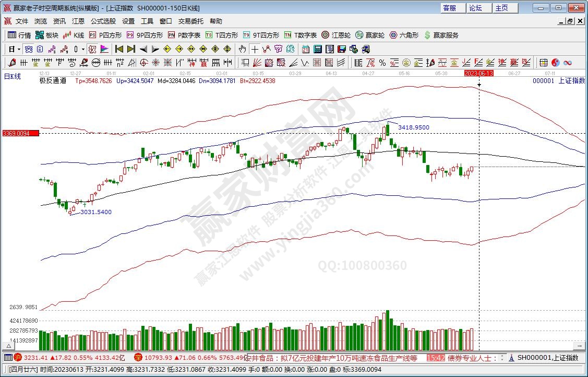588x377 pixels.
Task: Toggle the colored flag indicator button
Action: 104,49
